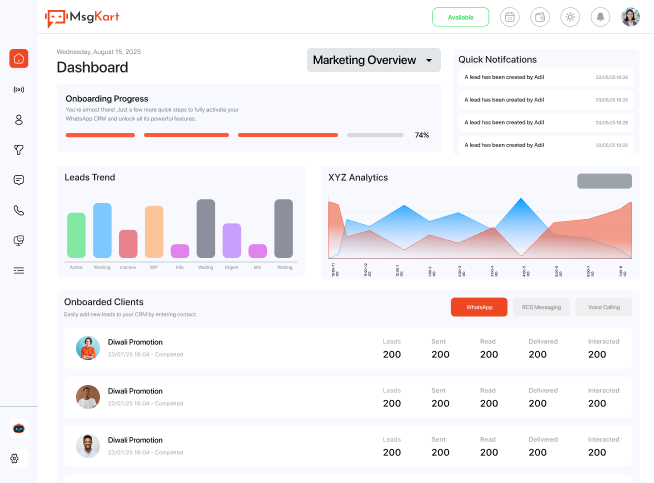Open the calendar icon in header
The width and height of the screenshot is (654, 483).
click(x=510, y=17)
